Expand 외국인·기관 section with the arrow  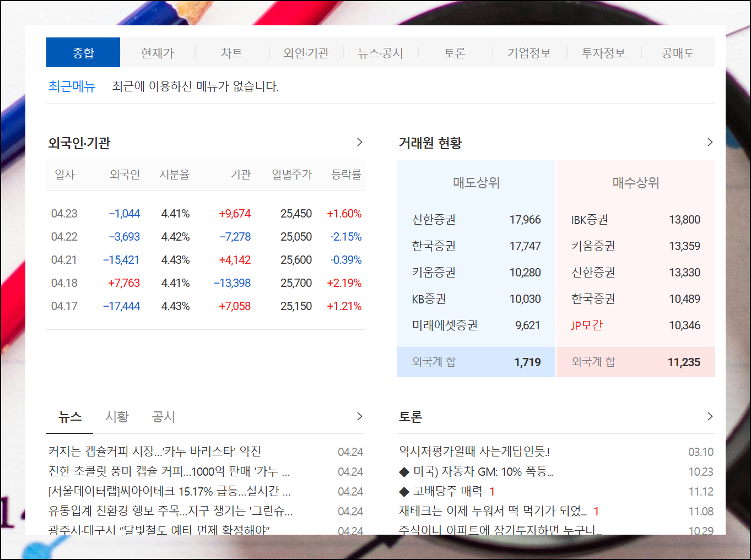359,142
